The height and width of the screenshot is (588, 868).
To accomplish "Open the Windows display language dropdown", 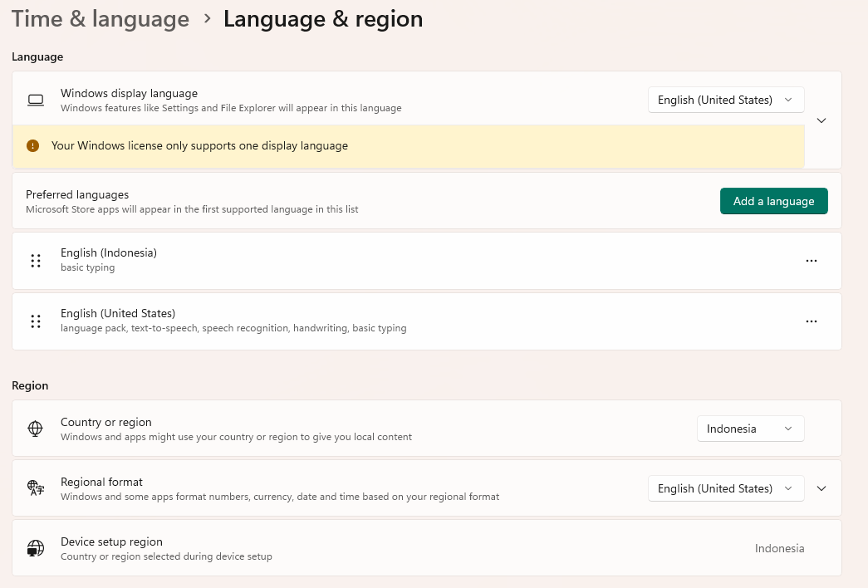I will tap(725, 100).
